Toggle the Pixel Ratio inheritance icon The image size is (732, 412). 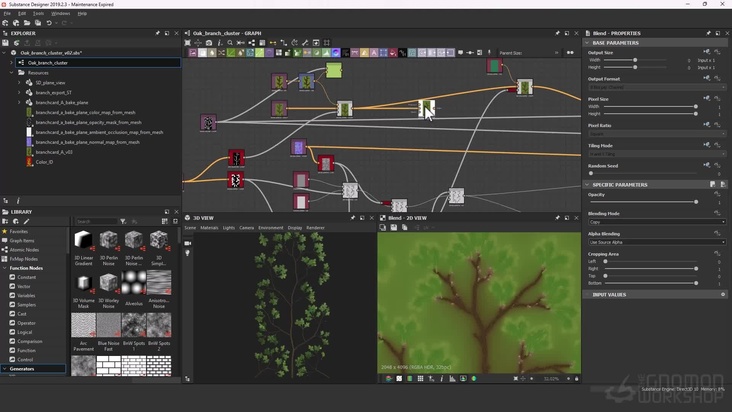[707, 125]
